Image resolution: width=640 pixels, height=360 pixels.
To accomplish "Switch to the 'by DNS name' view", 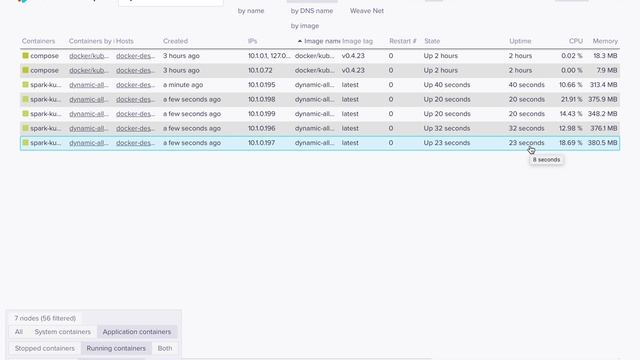I will coord(312,11).
